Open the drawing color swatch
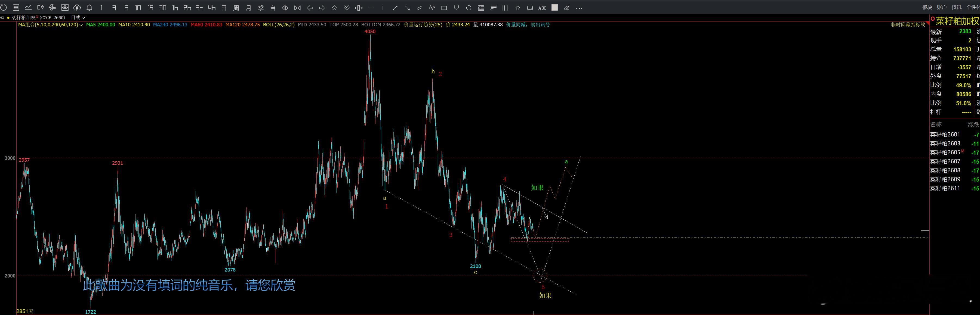Screen dimensions: 980x315 point(555,8)
